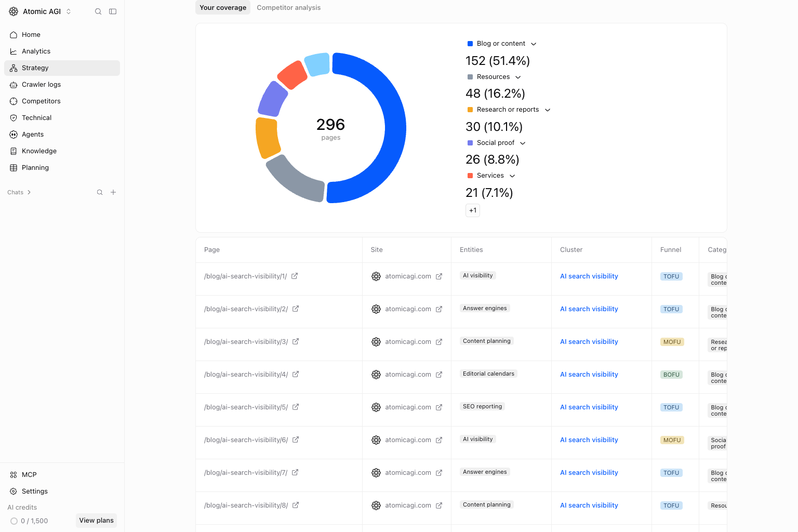
Task: Open the Agents page
Action: tap(62, 135)
